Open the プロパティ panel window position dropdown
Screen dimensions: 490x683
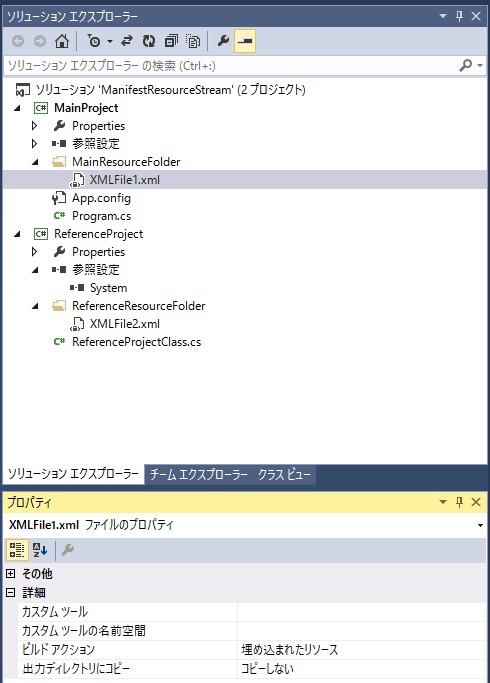443,502
